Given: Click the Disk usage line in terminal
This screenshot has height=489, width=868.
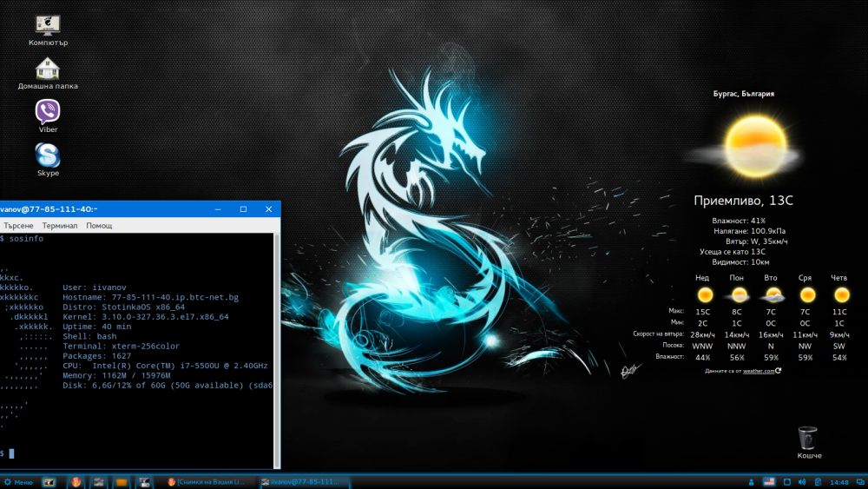Looking at the screenshot, I should (x=168, y=386).
